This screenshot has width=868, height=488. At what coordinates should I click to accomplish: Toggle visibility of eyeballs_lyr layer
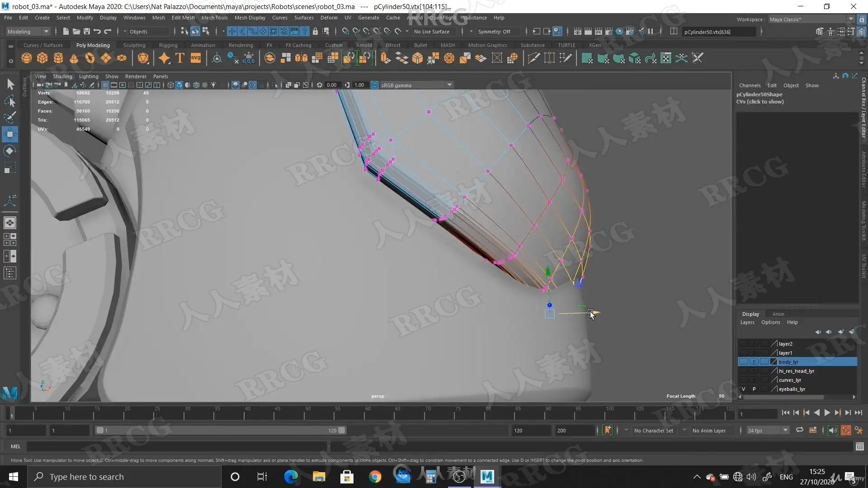[743, 389]
